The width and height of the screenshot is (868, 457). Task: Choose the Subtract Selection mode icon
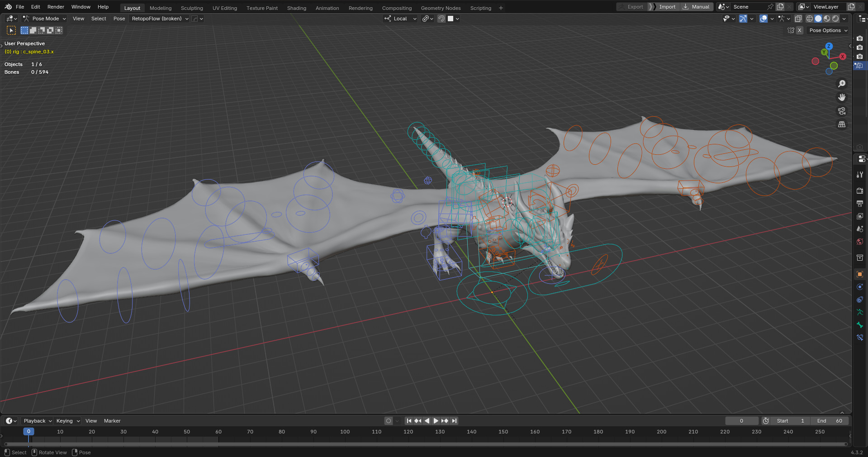tap(42, 30)
